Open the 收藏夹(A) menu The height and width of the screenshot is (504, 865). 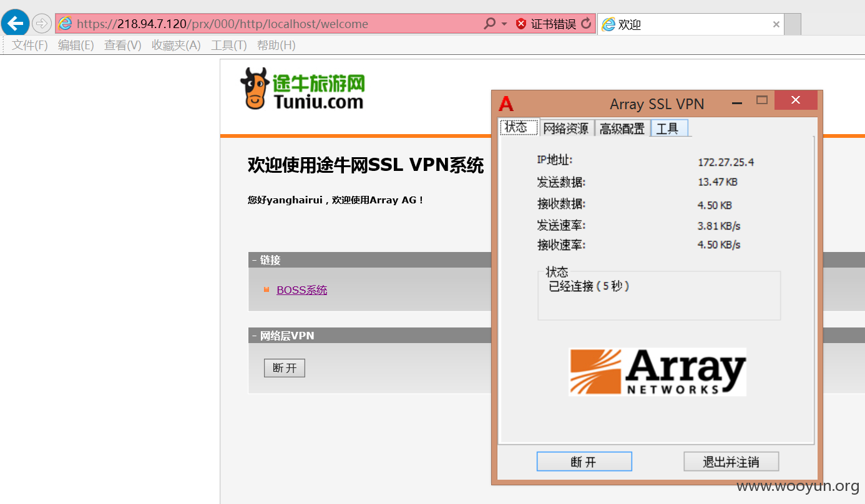(176, 45)
